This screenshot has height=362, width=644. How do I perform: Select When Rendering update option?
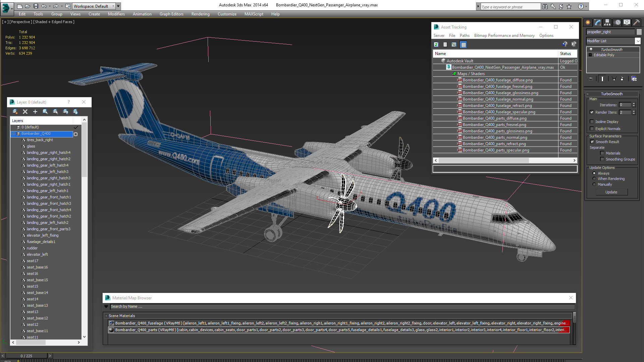coord(594,179)
